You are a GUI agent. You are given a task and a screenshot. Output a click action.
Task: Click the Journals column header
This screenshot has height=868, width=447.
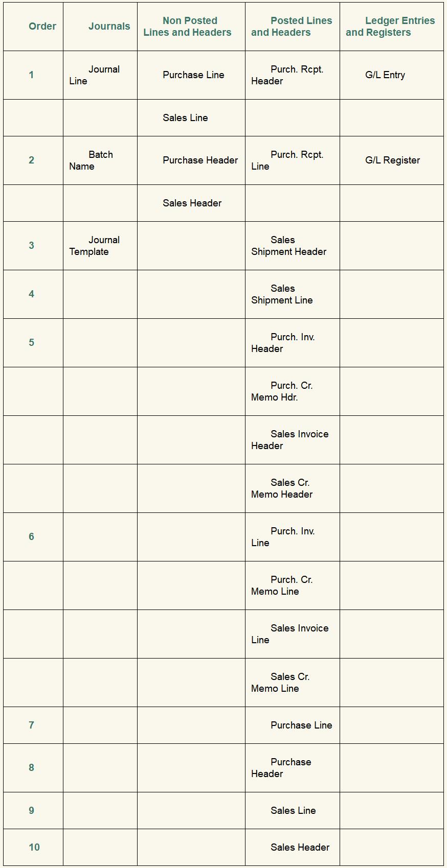109,27
